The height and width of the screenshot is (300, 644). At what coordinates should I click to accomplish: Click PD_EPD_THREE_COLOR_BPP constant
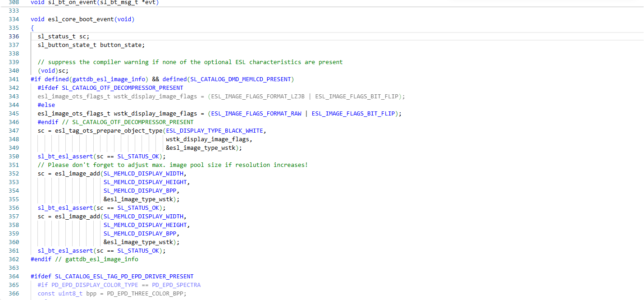point(145,294)
